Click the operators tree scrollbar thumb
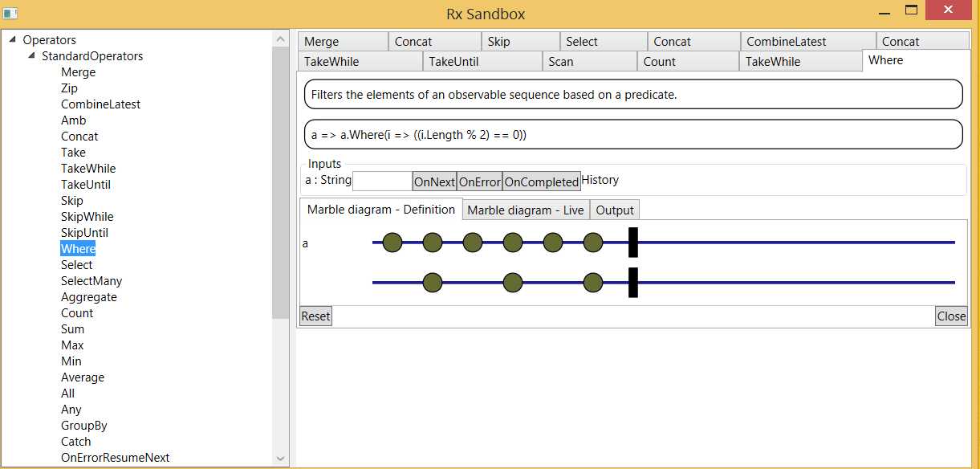 (x=280, y=184)
